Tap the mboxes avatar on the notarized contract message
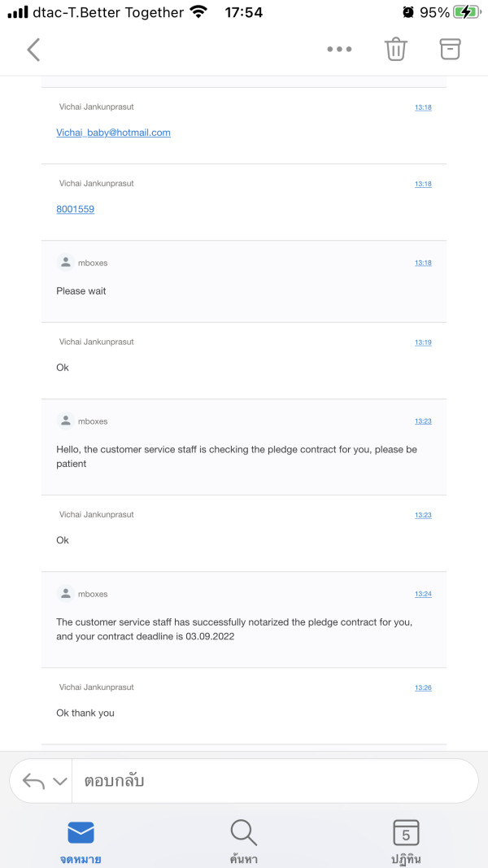This screenshot has height=868, width=488. (65, 594)
